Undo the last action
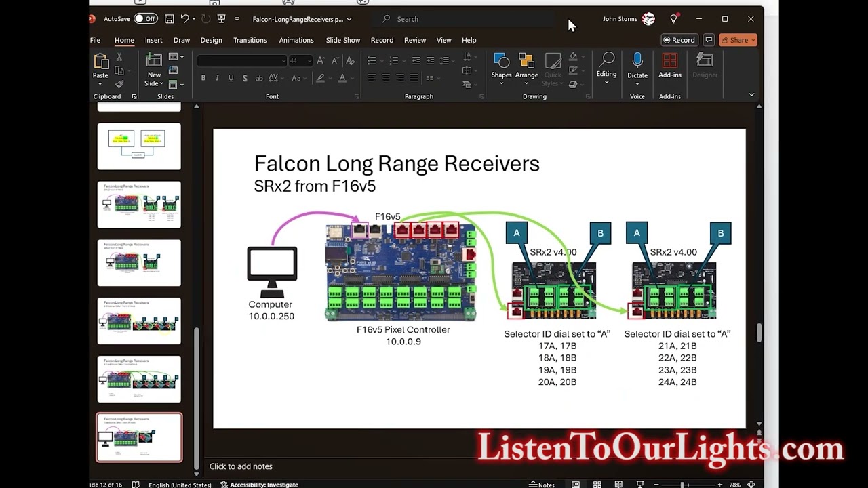The height and width of the screenshot is (488, 868). (x=184, y=19)
